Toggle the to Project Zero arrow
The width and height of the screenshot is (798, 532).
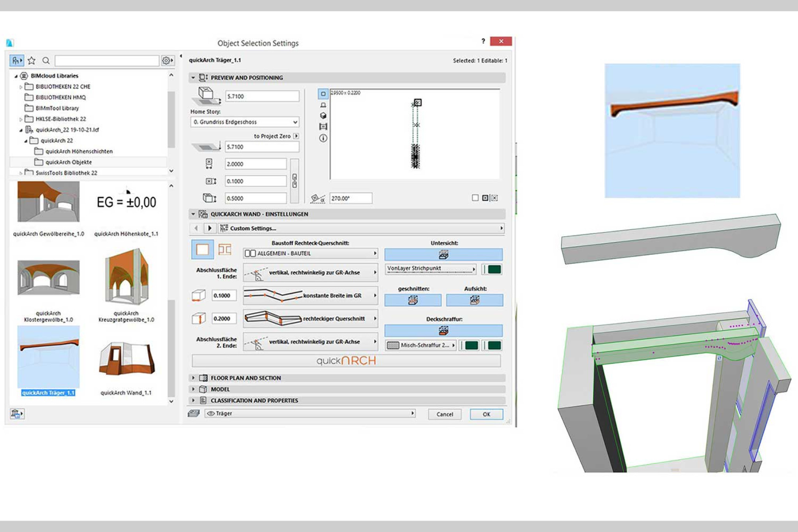[297, 136]
